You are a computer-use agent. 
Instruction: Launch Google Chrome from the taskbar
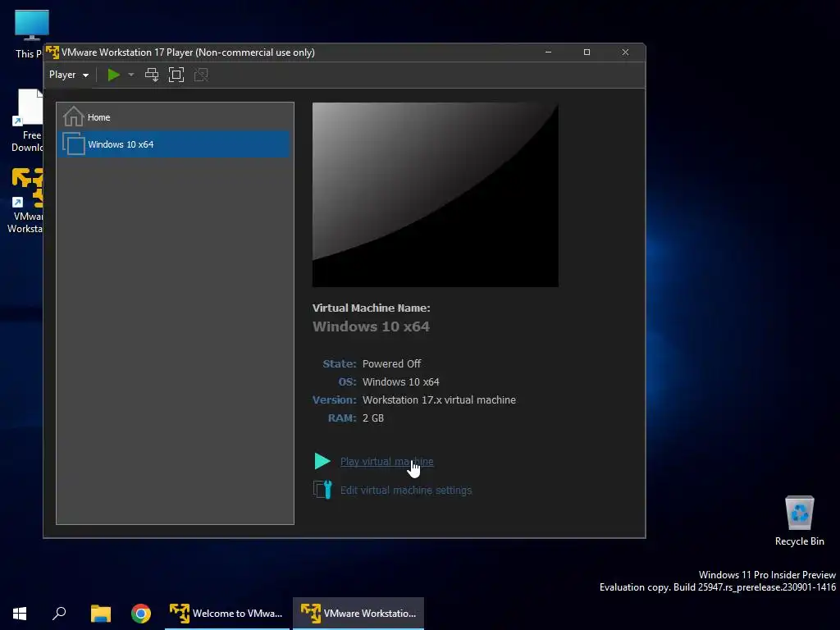click(x=141, y=614)
